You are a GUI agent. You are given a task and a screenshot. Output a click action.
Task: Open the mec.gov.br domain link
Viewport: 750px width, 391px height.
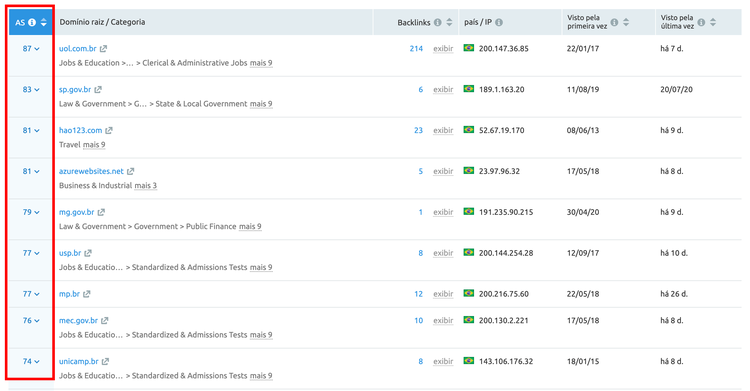point(78,321)
